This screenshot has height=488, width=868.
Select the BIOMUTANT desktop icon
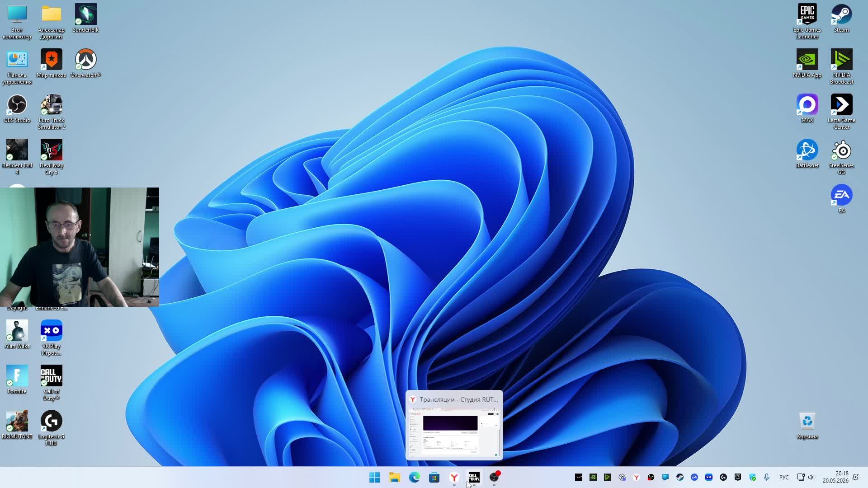pos(17,425)
